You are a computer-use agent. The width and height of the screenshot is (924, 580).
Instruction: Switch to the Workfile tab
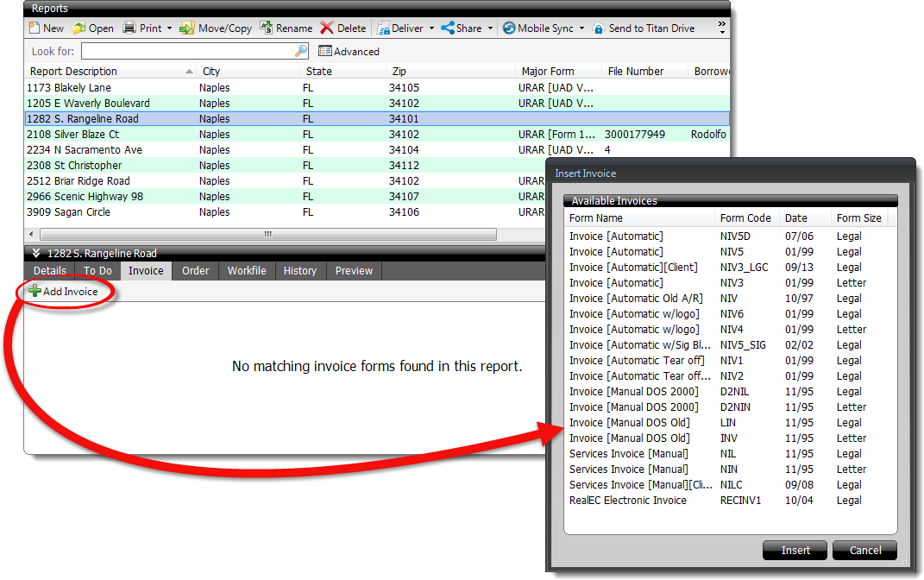coord(247,271)
